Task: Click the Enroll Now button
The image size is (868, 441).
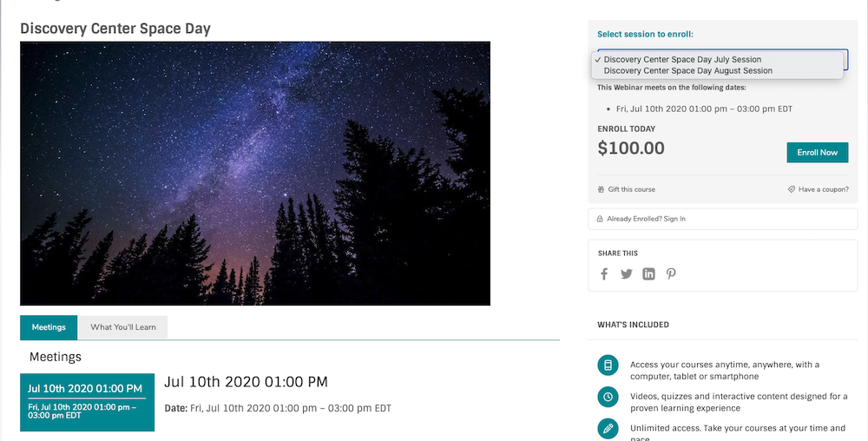Action: [817, 153]
